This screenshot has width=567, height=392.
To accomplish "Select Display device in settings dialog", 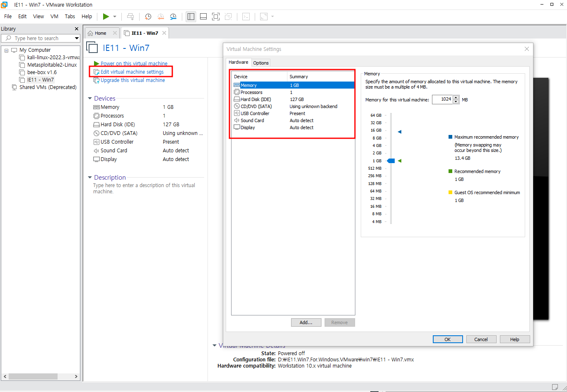I will (293, 127).
